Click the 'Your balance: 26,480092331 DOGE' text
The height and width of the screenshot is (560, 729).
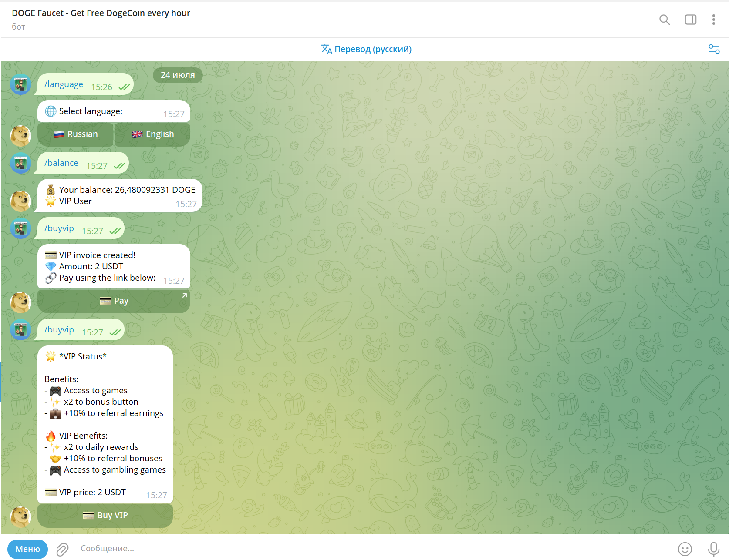(x=127, y=190)
